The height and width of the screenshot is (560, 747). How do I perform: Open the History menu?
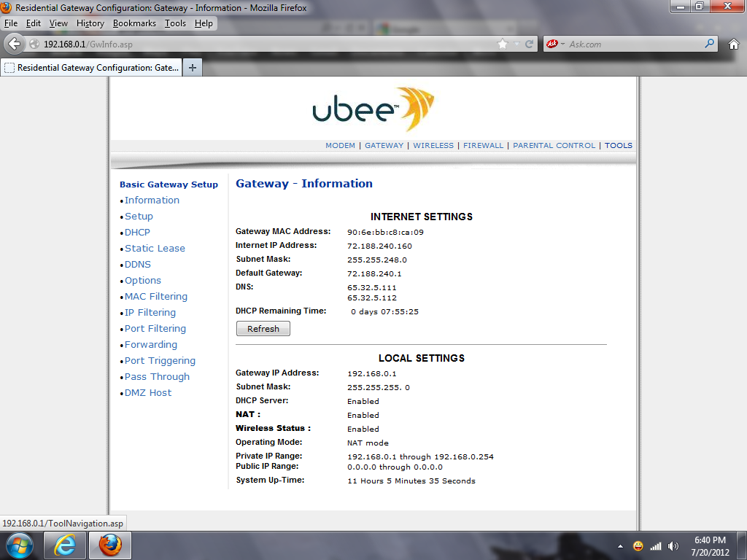[x=90, y=23]
